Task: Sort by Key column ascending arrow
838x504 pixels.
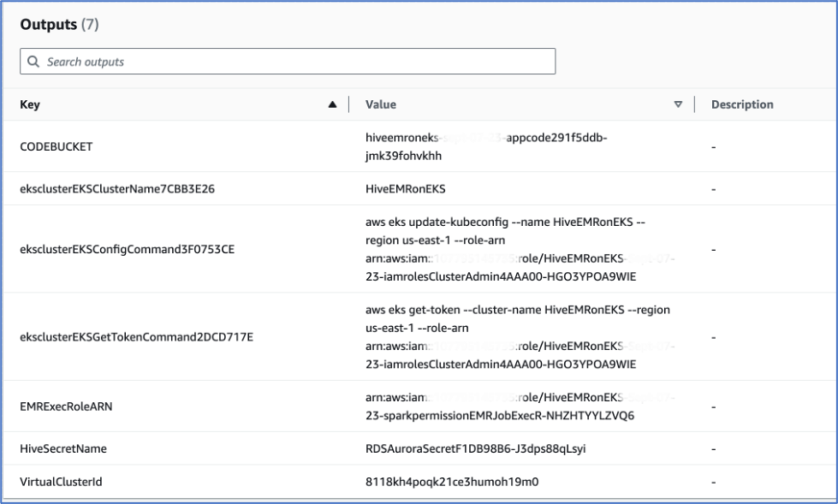Action: pyautogui.click(x=332, y=104)
